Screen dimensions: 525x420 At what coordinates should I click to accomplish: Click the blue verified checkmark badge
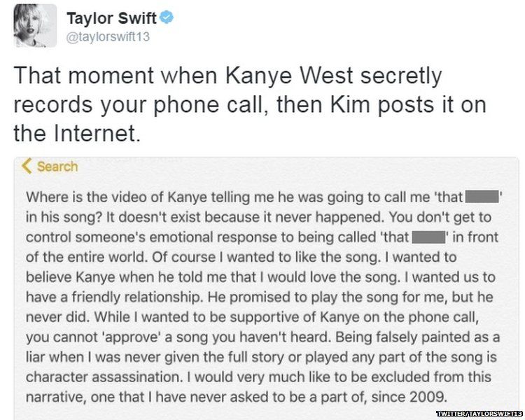167,17
